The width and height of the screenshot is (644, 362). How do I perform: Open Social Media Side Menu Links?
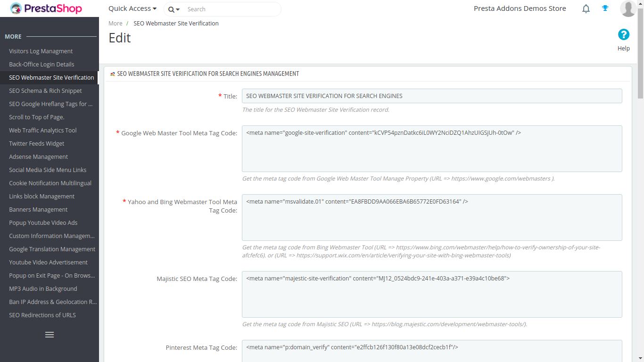50,170
